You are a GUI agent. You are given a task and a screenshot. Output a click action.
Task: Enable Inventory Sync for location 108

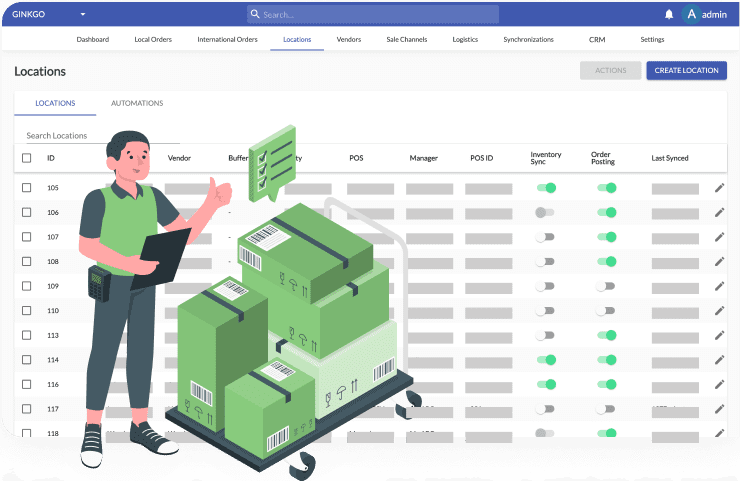coord(545,262)
